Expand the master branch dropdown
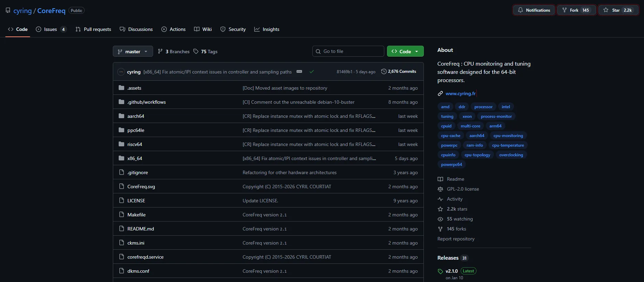644x282 pixels. [133, 52]
